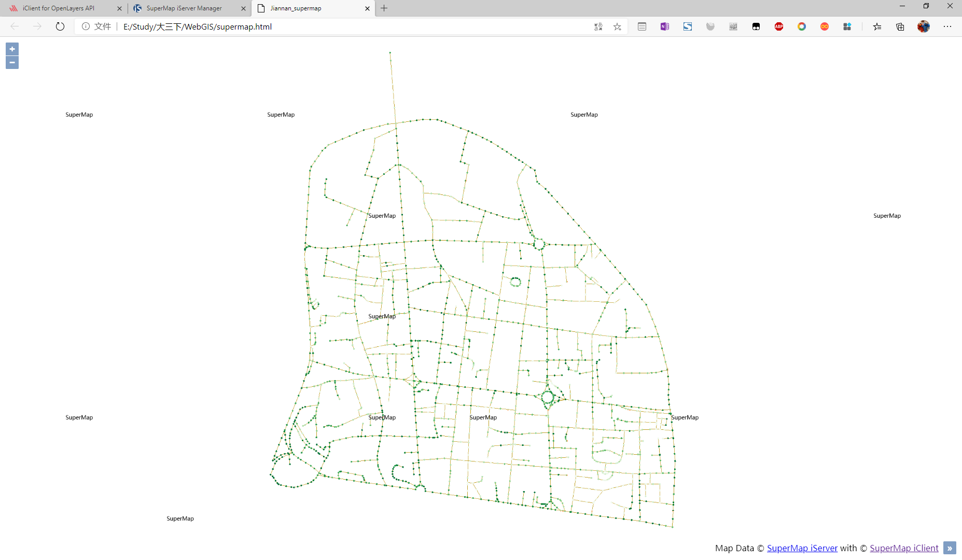Open the user profile avatar
Screen dimensions: 962x560
[924, 26]
